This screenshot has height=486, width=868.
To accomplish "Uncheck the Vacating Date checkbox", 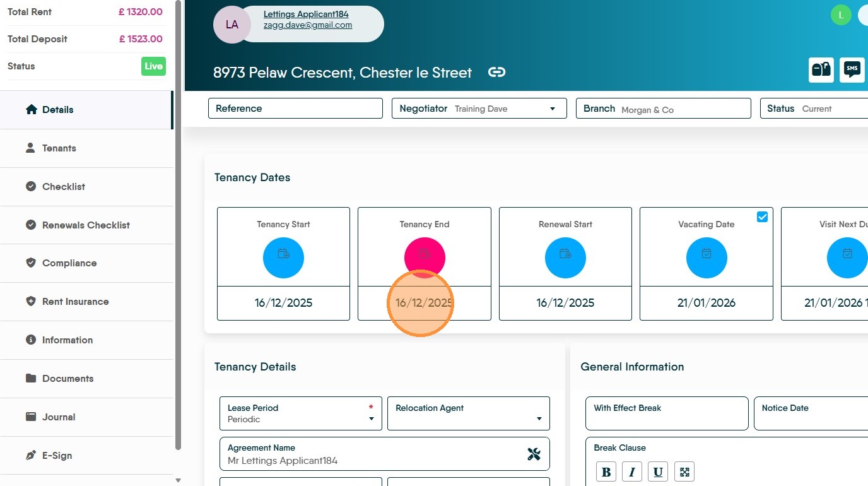I will pos(762,216).
